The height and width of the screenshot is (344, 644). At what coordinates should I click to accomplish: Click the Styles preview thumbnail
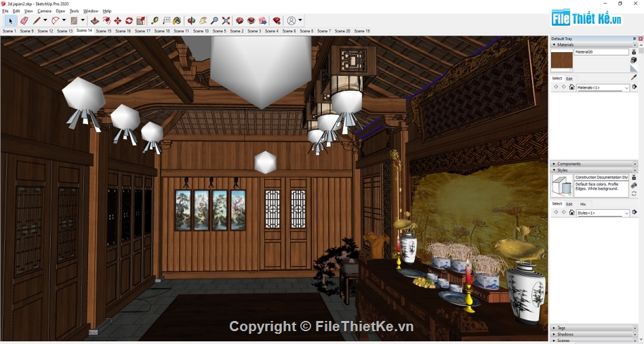[562, 185]
